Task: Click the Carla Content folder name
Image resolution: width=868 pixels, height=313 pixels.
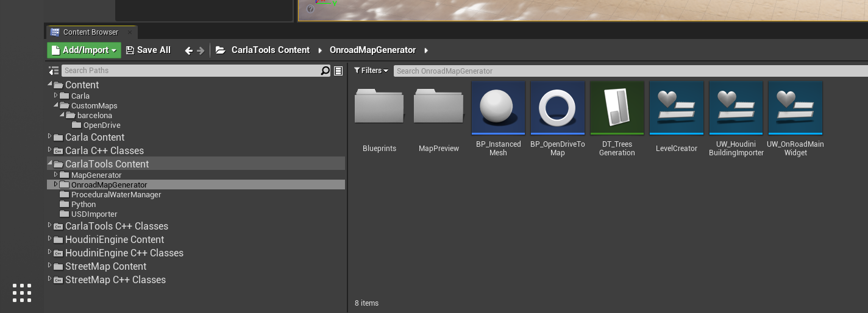Action: click(94, 137)
